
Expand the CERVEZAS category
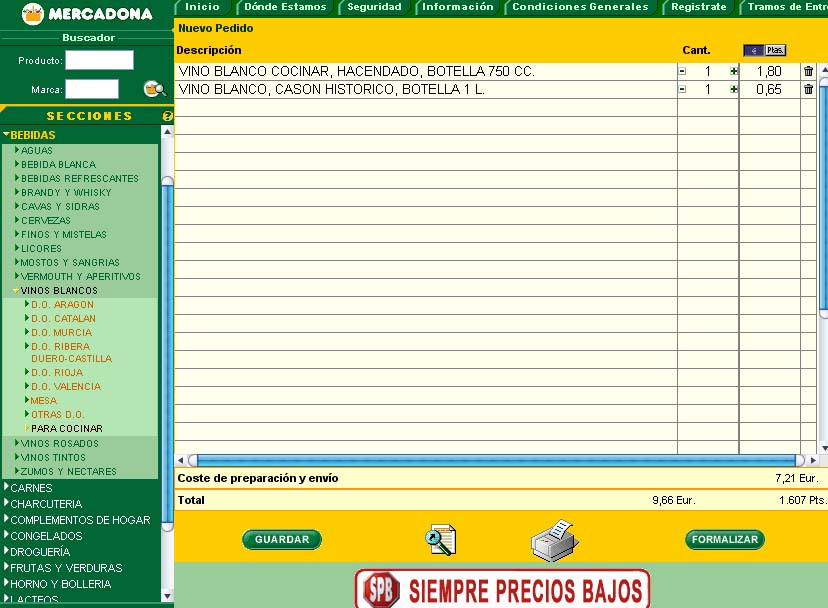42,220
